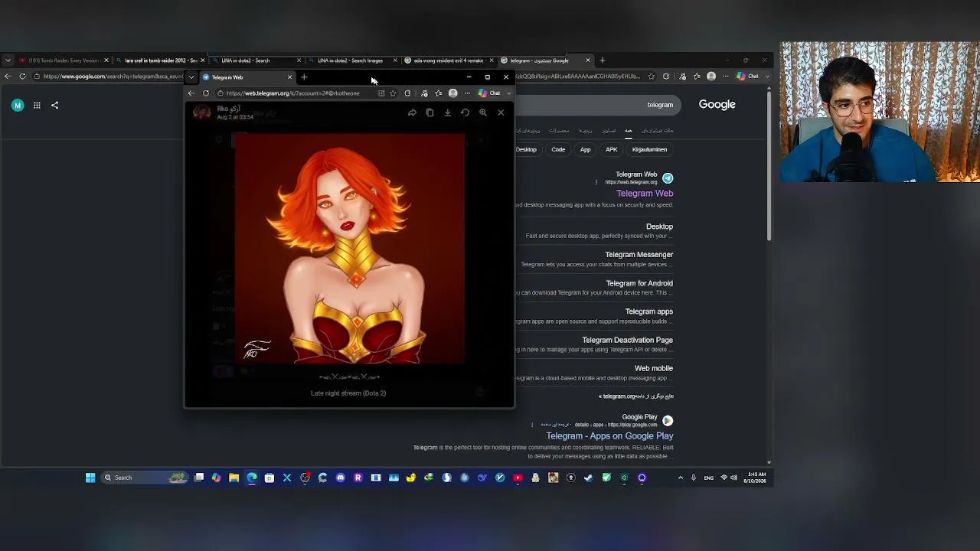Open Telegram Deactivation Page sitelink
Viewport: 980px width, 551px height.
pos(628,340)
